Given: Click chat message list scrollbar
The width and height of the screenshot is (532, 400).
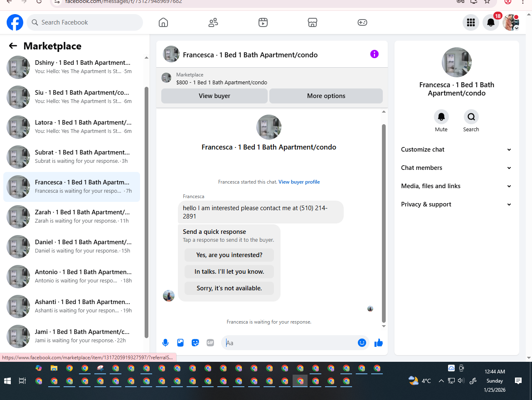Looking at the screenshot, I should pyautogui.click(x=384, y=223).
